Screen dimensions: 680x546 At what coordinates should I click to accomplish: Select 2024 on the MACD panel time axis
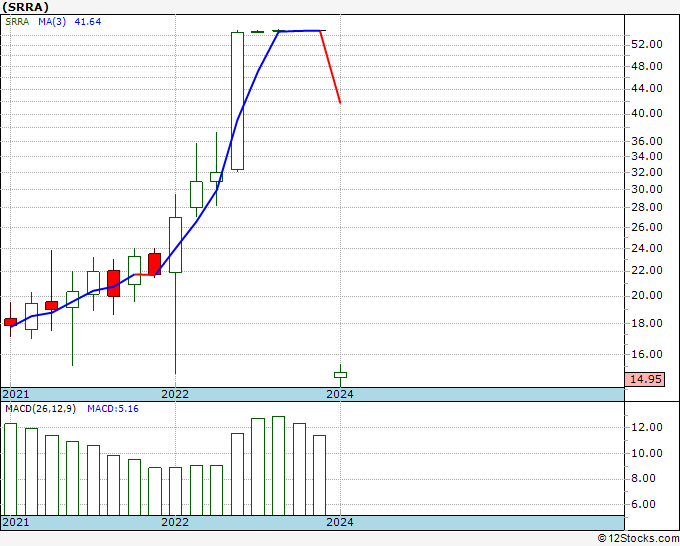coord(340,522)
